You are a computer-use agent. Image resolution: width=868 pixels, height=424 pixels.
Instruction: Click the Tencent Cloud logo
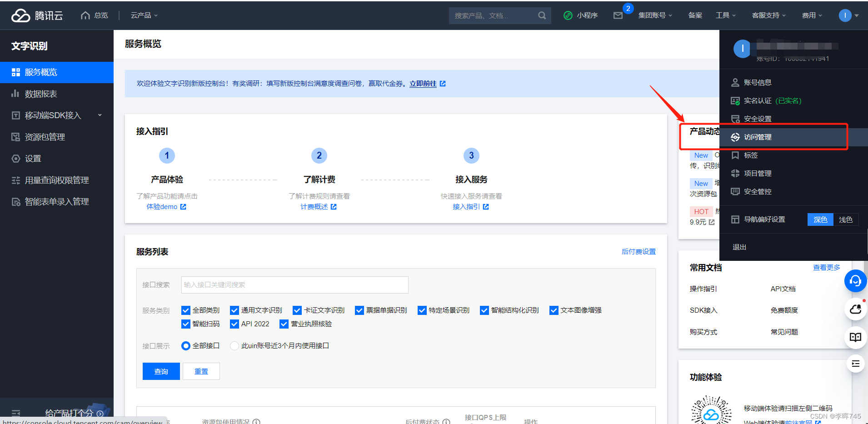tap(37, 15)
